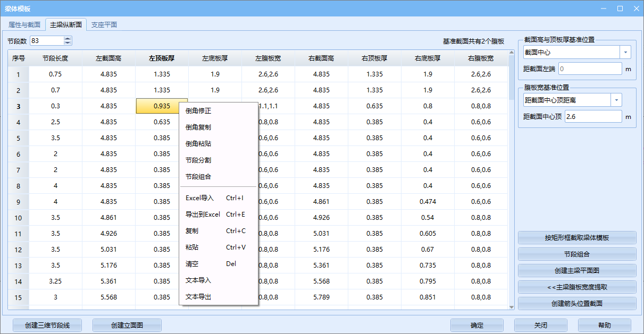The width and height of the screenshot is (644, 334).
Task: Select 倒角复制 in the context menu
Action: (198, 127)
